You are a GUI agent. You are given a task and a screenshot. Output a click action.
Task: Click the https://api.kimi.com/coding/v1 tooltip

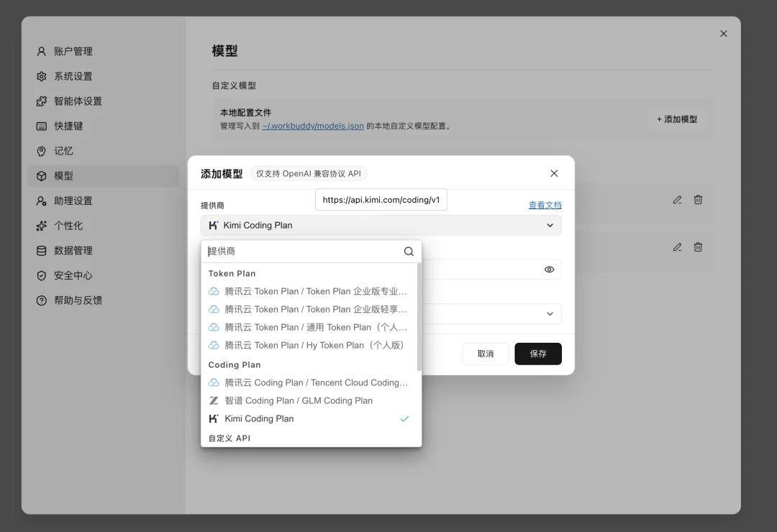click(x=381, y=200)
